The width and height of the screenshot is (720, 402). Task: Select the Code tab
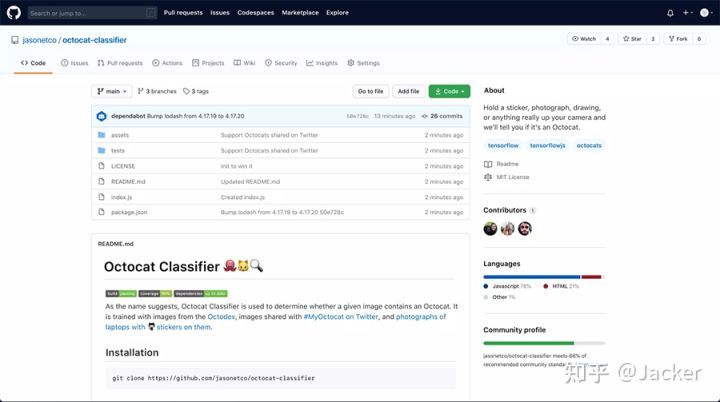pyautogui.click(x=33, y=63)
